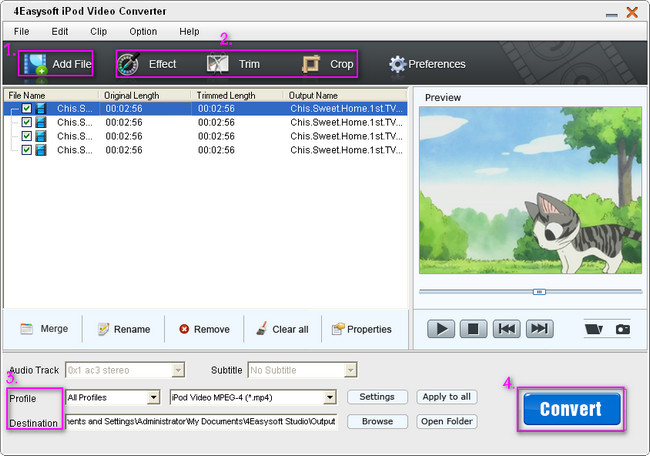This screenshot has height=456, width=650.
Task: Open Preferences with the gear icon
Action: [x=397, y=64]
